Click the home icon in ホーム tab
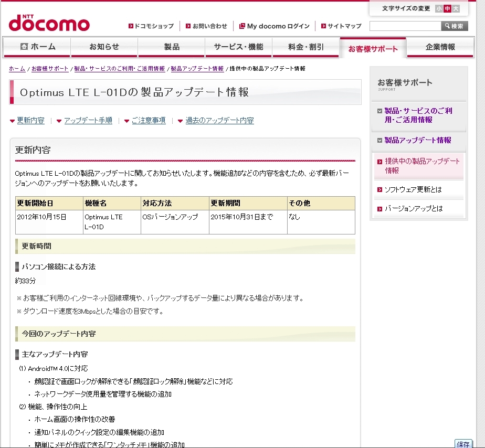The width and height of the screenshot is (485, 448). (x=24, y=46)
